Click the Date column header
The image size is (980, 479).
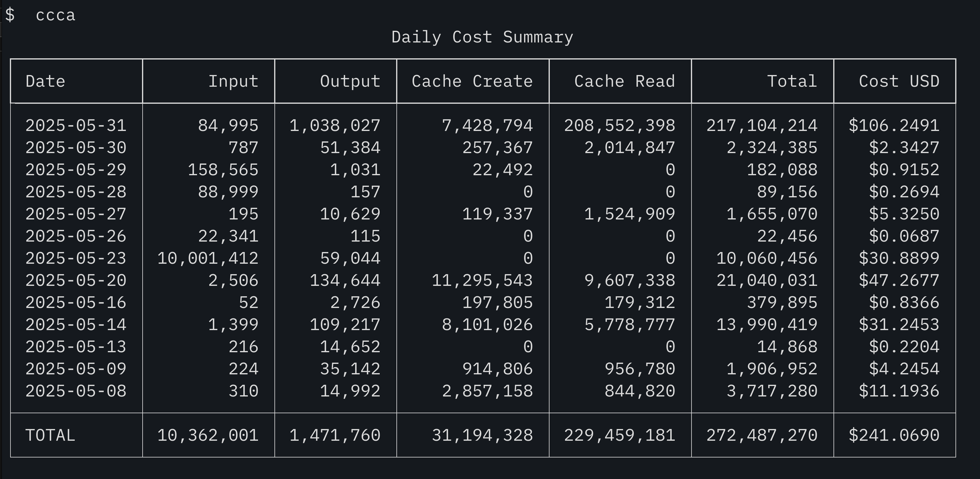(45, 81)
